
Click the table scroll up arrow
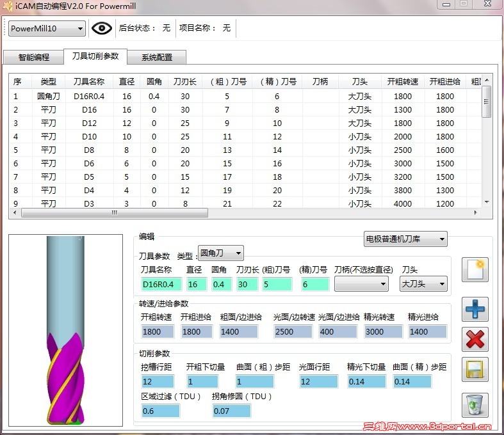pyautogui.click(x=487, y=80)
